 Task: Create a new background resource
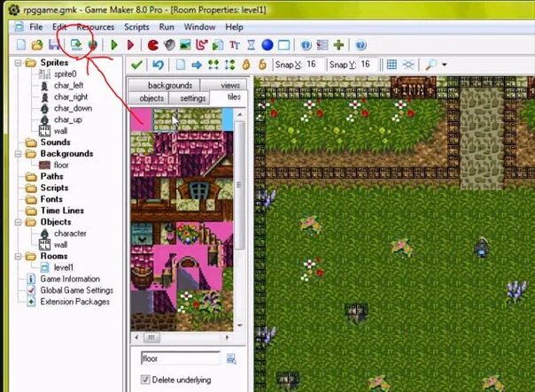tap(185, 44)
